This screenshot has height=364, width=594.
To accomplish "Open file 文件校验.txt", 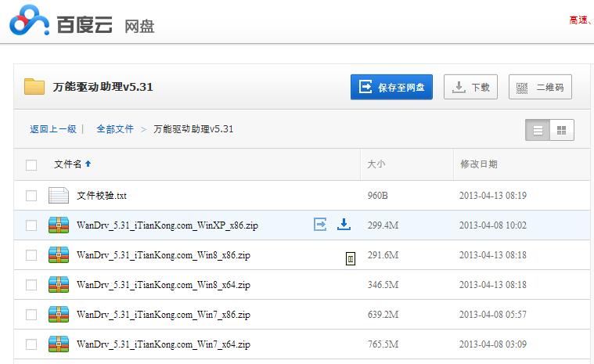I will 102,196.
